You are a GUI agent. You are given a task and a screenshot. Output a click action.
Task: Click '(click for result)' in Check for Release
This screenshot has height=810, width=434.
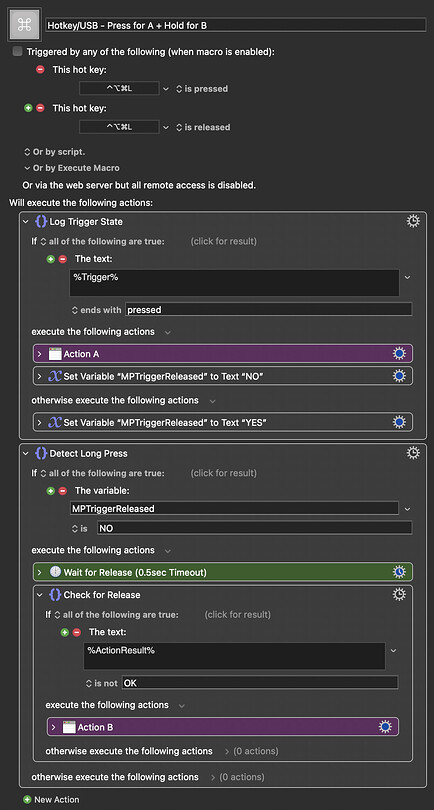coord(237,614)
